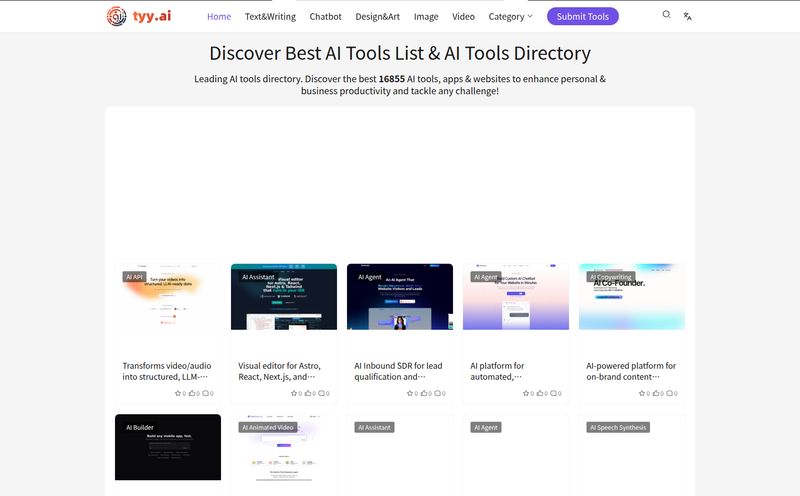Open the Image nav item
Image resolution: width=800 pixels, height=496 pixels.
click(x=426, y=17)
